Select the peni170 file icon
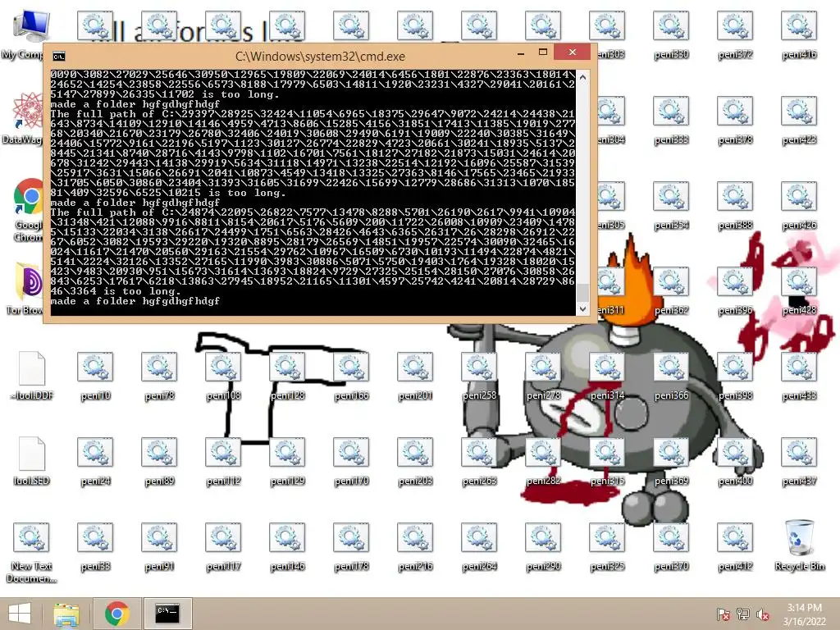The image size is (840, 630). click(x=351, y=461)
